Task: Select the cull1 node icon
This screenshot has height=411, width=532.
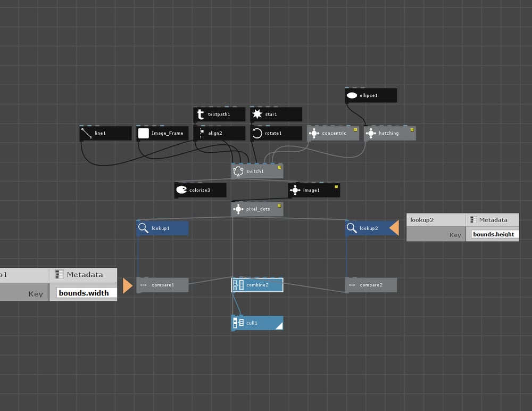Action: tap(238, 323)
